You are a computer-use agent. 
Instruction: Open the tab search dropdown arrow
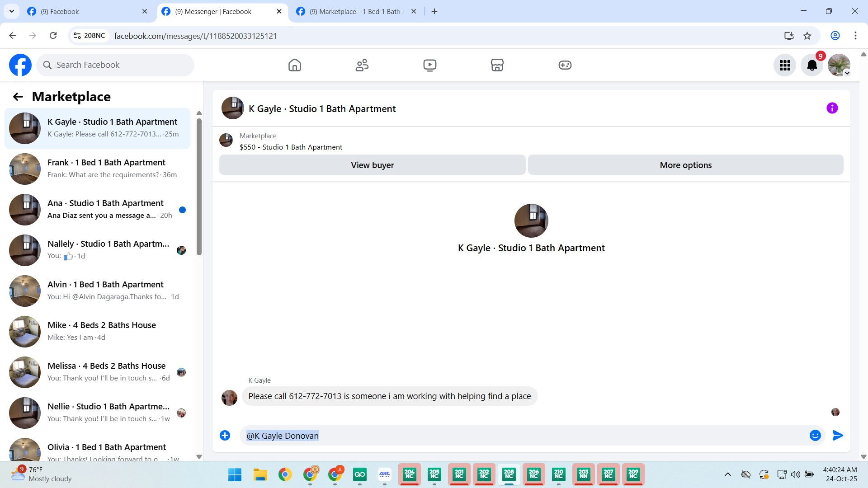(11, 12)
